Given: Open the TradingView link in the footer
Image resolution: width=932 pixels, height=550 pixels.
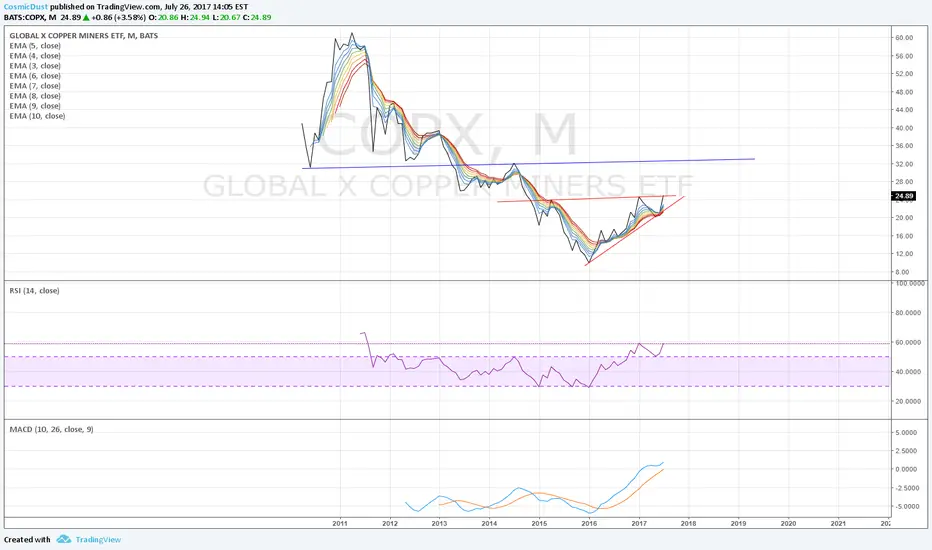Looking at the screenshot, I should (x=98, y=539).
